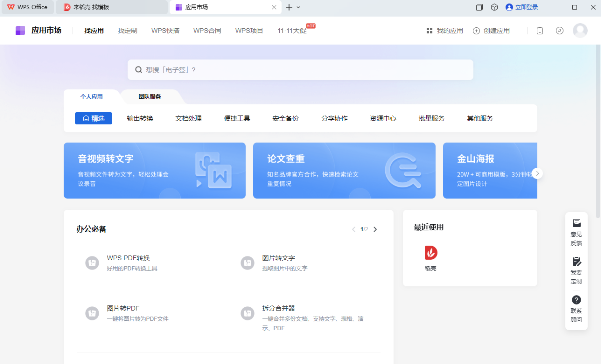Open 我要定制 customization icon in sidebar
The width and height of the screenshot is (601, 364).
(576, 261)
